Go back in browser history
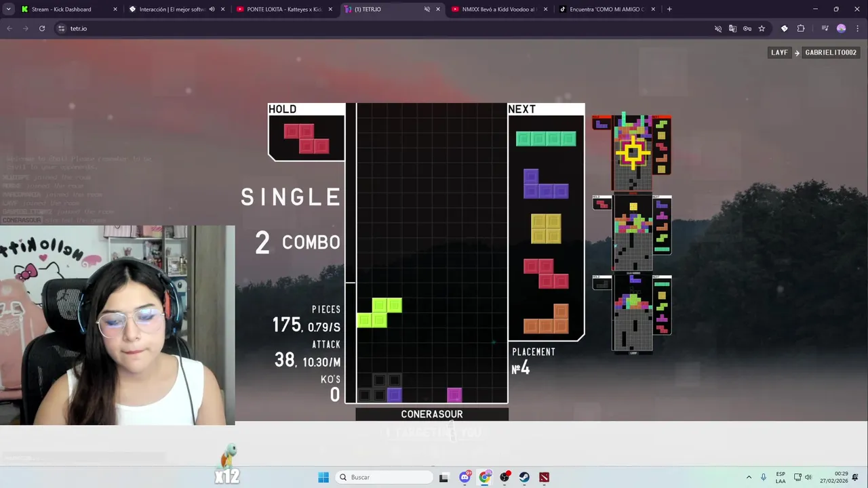This screenshot has width=868, height=488. click(x=9, y=28)
